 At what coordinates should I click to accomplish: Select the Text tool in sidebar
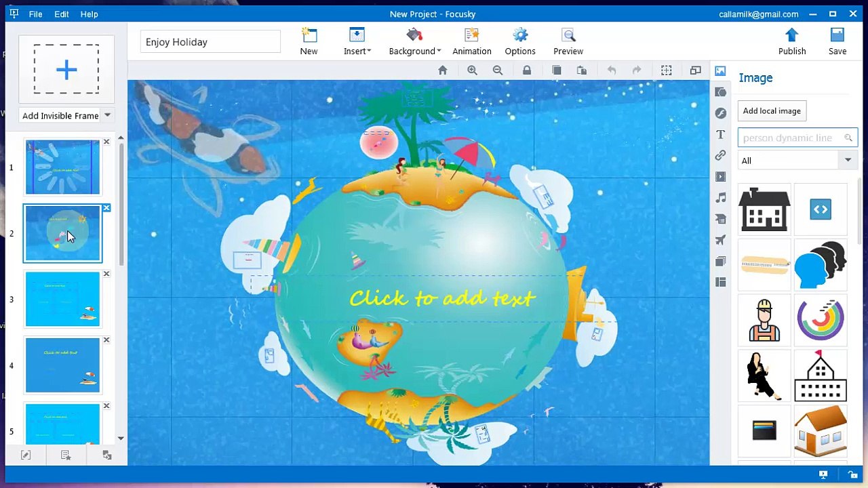[x=720, y=134]
